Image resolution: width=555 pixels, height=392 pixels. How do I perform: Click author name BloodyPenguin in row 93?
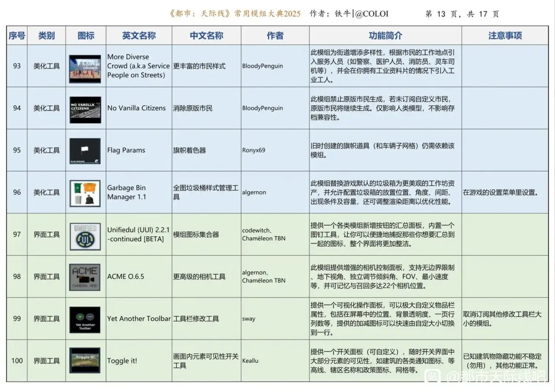tap(262, 66)
